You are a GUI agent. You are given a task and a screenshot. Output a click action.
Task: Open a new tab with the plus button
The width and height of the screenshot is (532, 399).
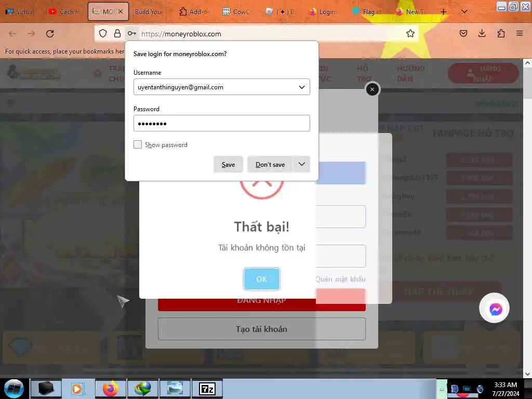click(x=444, y=11)
